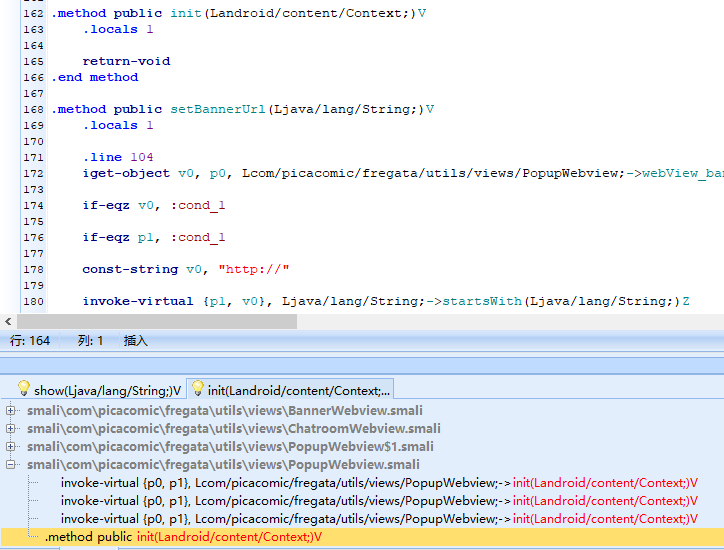Click the lightbulb icon on init tab
Image resolution: width=724 pixels, height=550 pixels.
point(198,388)
